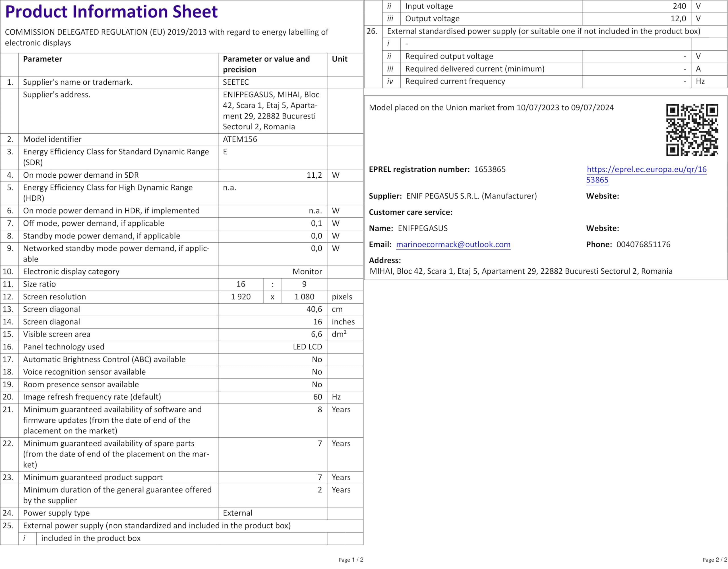
Task: Click the phone number 004076851176
Action: [643, 244]
